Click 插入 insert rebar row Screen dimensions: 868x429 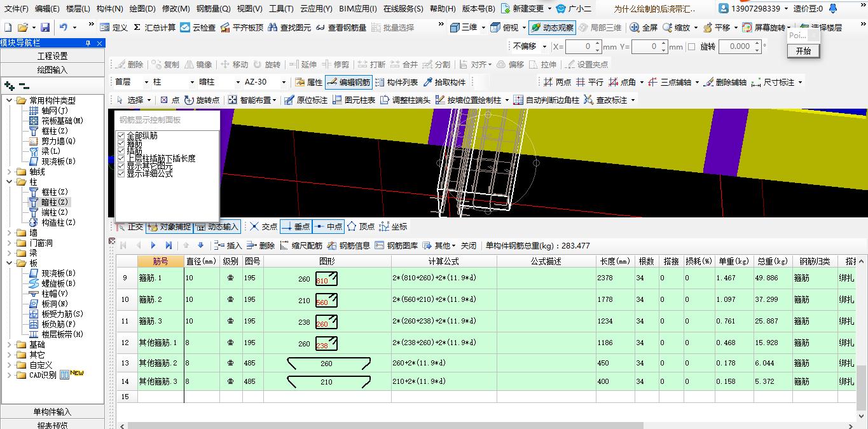(x=228, y=245)
